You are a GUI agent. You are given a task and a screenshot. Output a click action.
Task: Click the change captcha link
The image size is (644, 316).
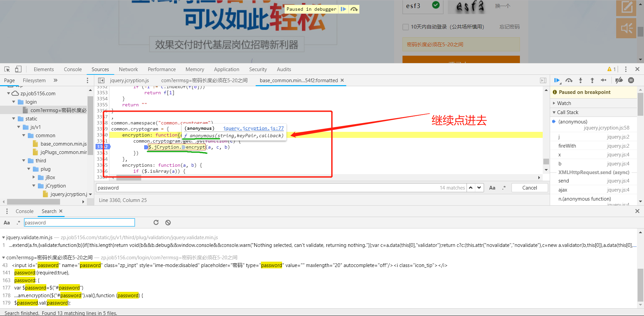502,6
